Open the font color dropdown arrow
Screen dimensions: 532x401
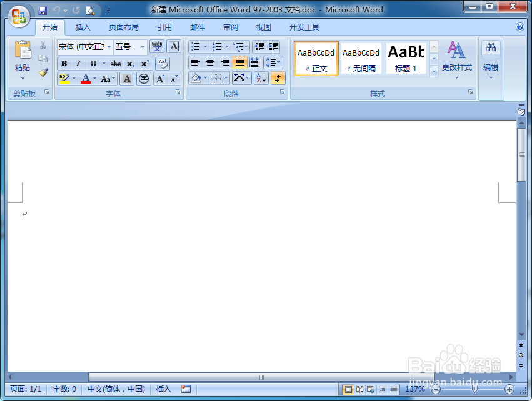pyautogui.click(x=94, y=79)
